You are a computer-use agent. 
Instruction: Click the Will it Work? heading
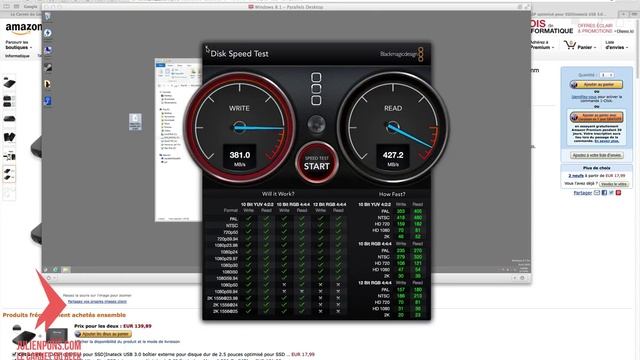[278, 194]
